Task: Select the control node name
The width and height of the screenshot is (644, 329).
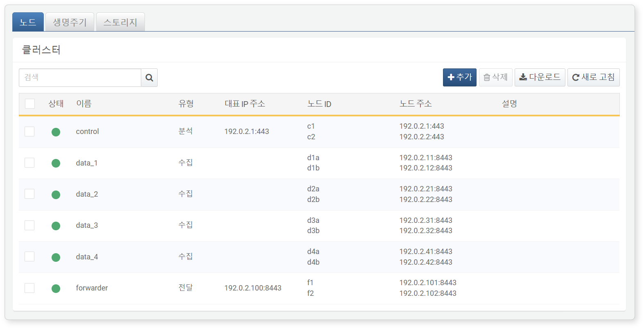Action: 88,132
